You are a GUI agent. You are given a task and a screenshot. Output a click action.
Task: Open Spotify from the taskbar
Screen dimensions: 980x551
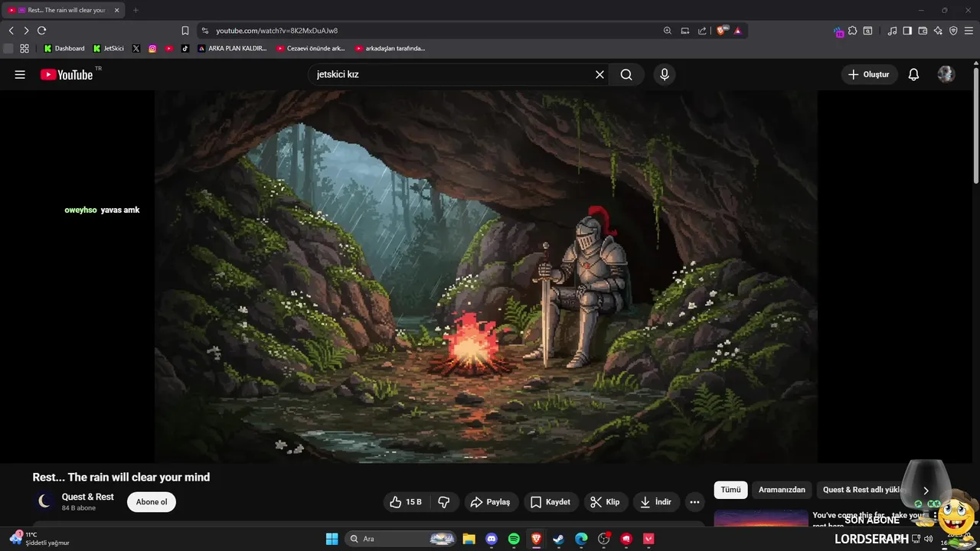[514, 539]
